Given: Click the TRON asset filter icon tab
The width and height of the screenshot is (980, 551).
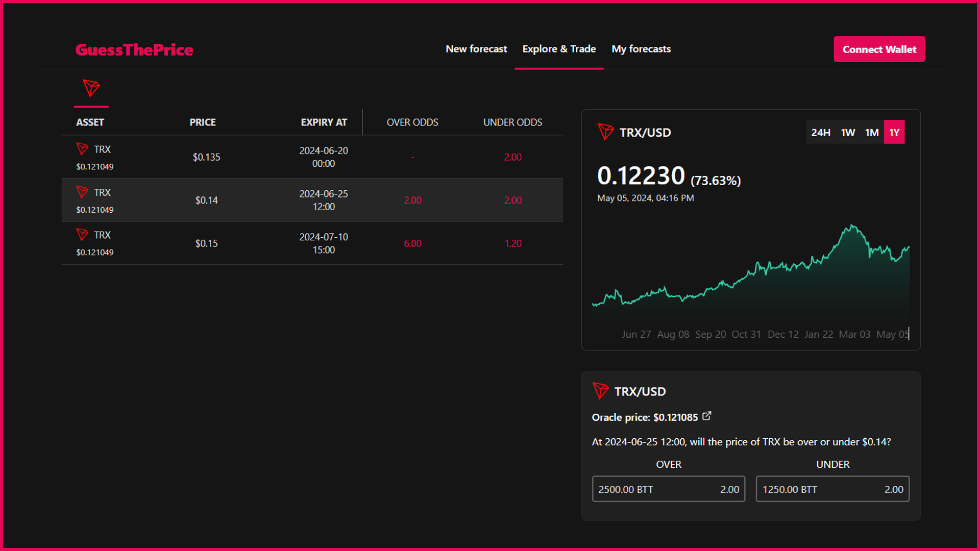Looking at the screenshot, I should [91, 89].
